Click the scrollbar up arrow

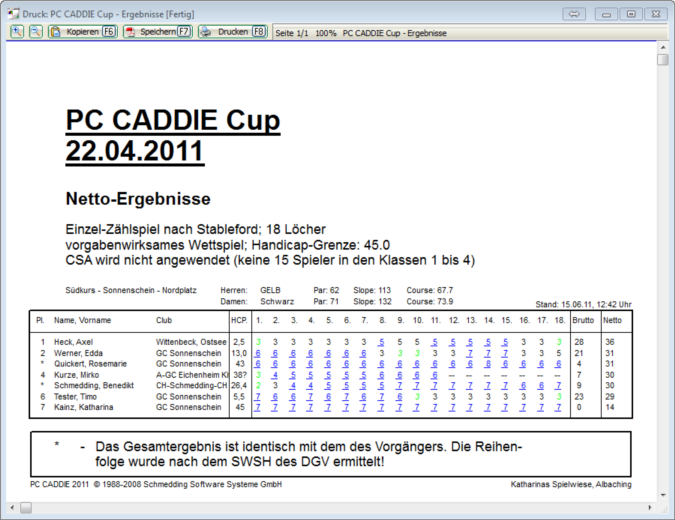click(663, 46)
